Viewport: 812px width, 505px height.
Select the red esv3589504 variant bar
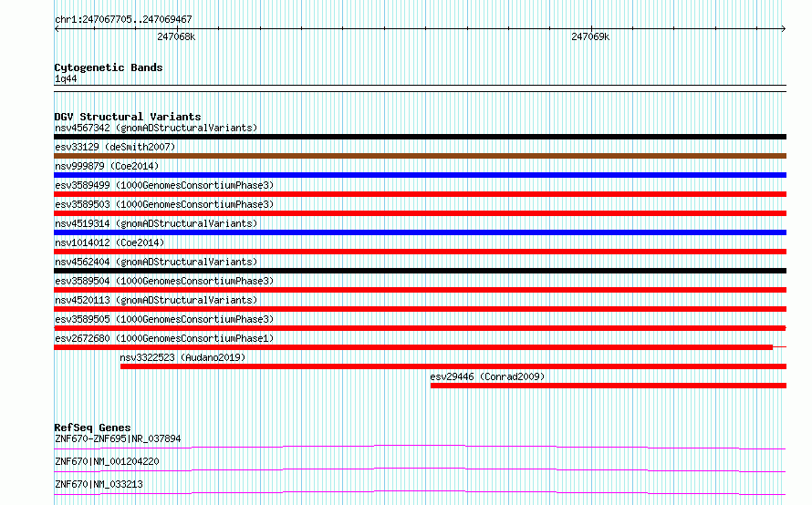420,290
